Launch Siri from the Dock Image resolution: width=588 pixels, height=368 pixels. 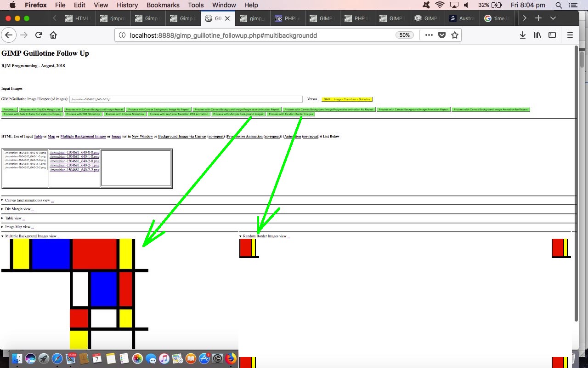[31, 359]
